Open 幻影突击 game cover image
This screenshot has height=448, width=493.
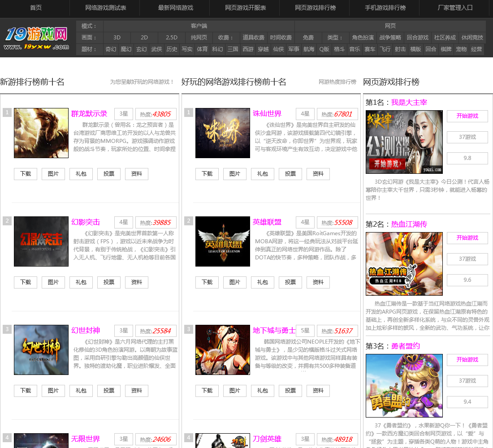[x=41, y=241]
